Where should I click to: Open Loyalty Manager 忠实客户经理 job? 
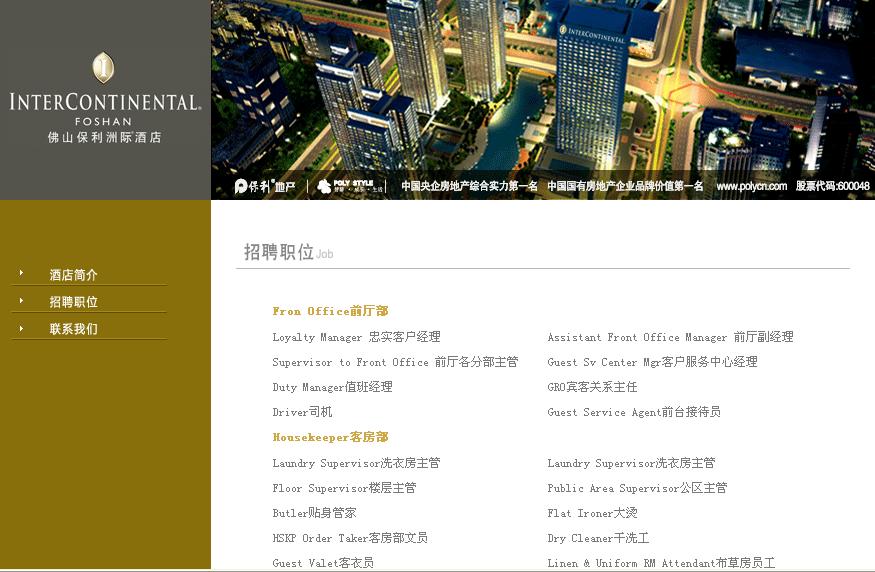click(357, 337)
